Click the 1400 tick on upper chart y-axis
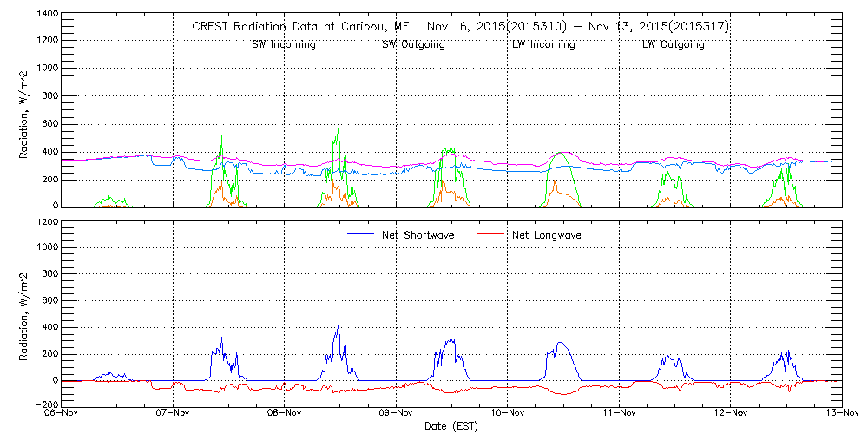This screenshot has height=434, width=868. [x=47, y=15]
